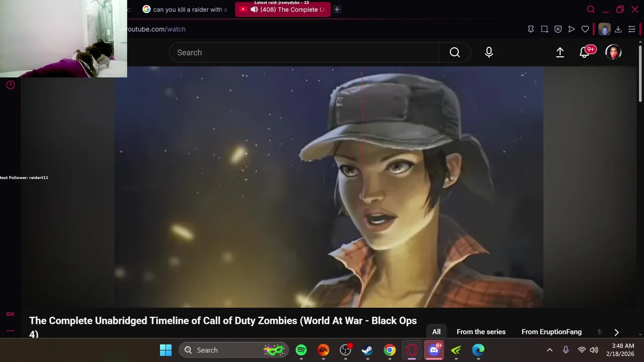The height and width of the screenshot is (362, 644).
Task: Mute the YouTube tab via speaker icon
Action: [x=255, y=9]
